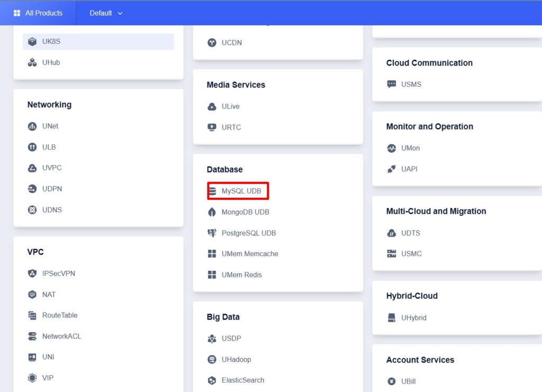The image size is (542, 392).
Task: Open the All Products menu
Action: [x=43, y=13]
